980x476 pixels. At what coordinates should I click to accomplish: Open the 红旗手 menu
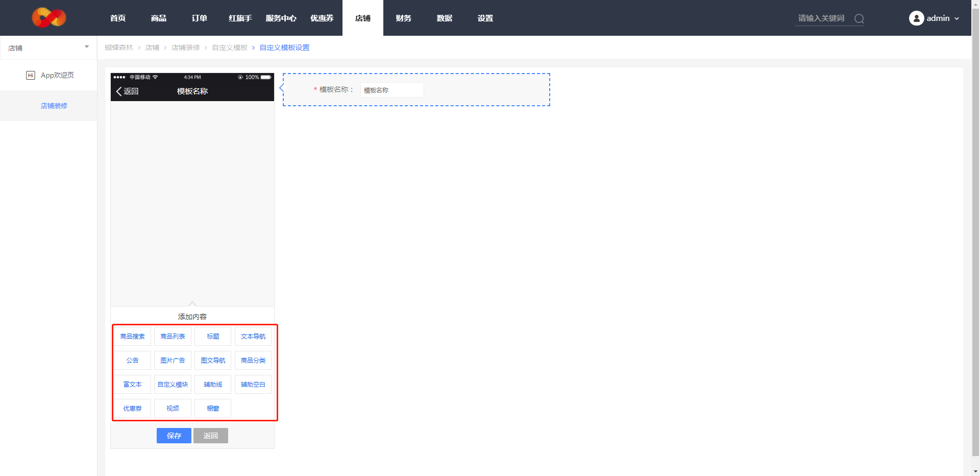[x=240, y=18]
